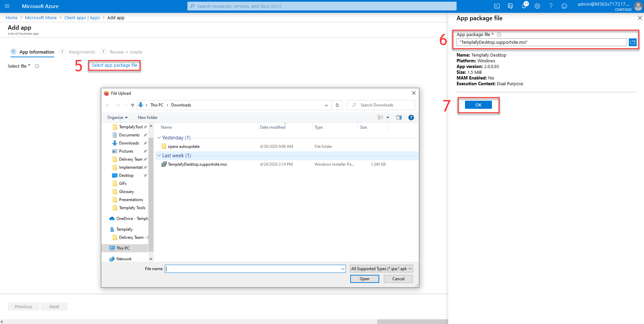The height and width of the screenshot is (324, 644).
Task: Open the Templafy Tools folder
Action: coord(132,208)
